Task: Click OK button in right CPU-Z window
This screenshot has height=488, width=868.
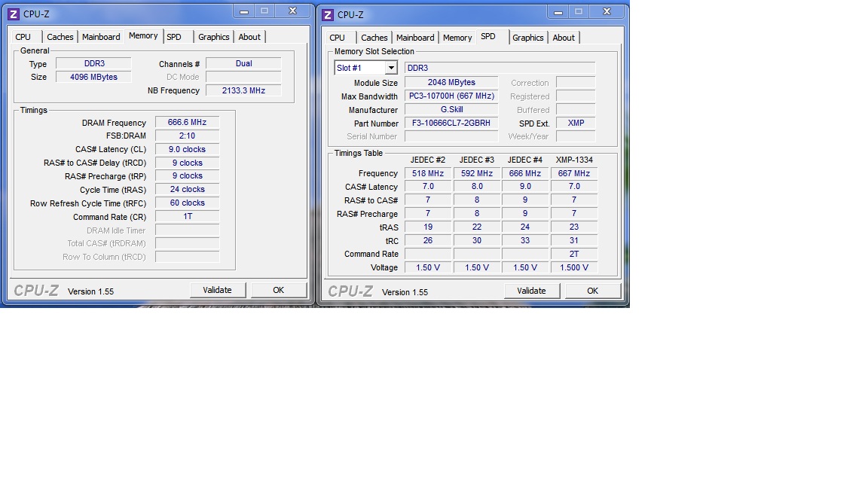Action: pos(593,291)
